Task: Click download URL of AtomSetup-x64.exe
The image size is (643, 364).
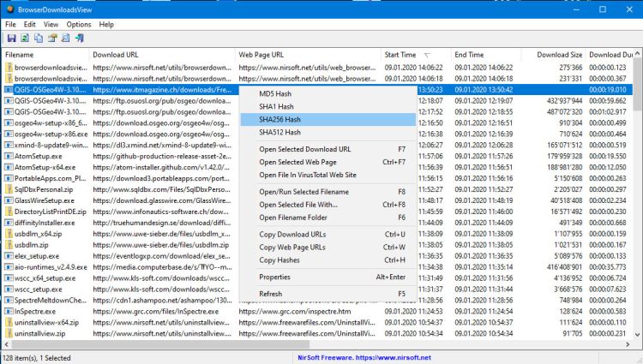Action: point(161,167)
